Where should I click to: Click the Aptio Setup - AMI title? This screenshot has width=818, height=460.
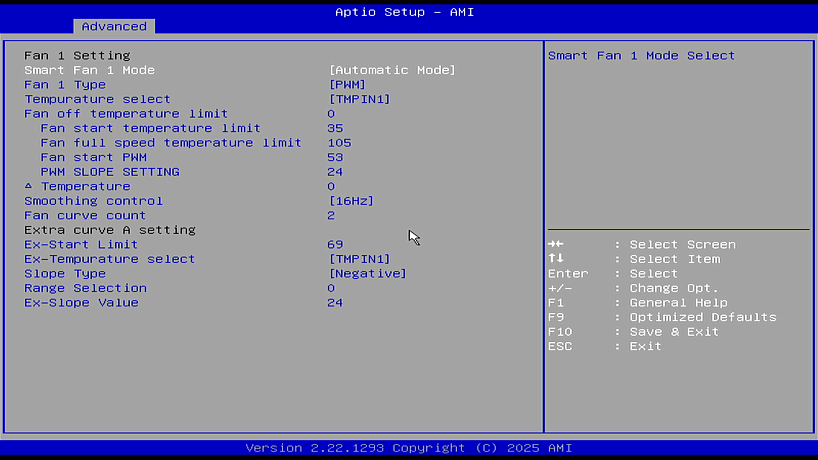(x=404, y=11)
